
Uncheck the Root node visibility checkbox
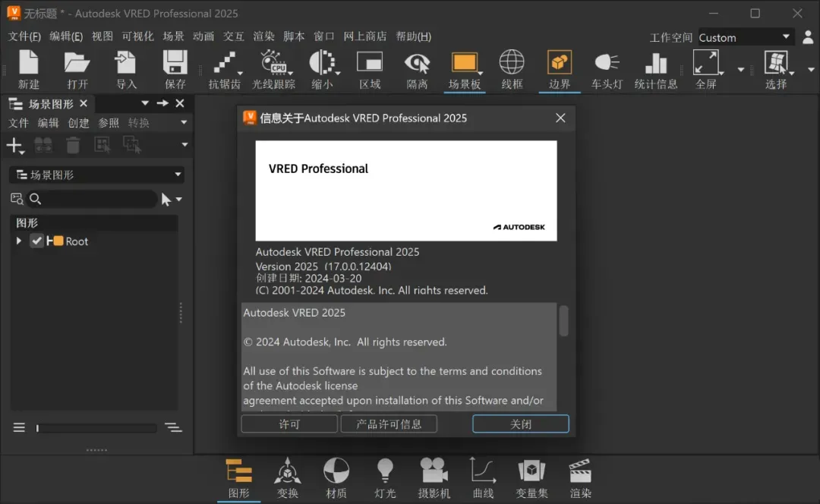point(36,241)
